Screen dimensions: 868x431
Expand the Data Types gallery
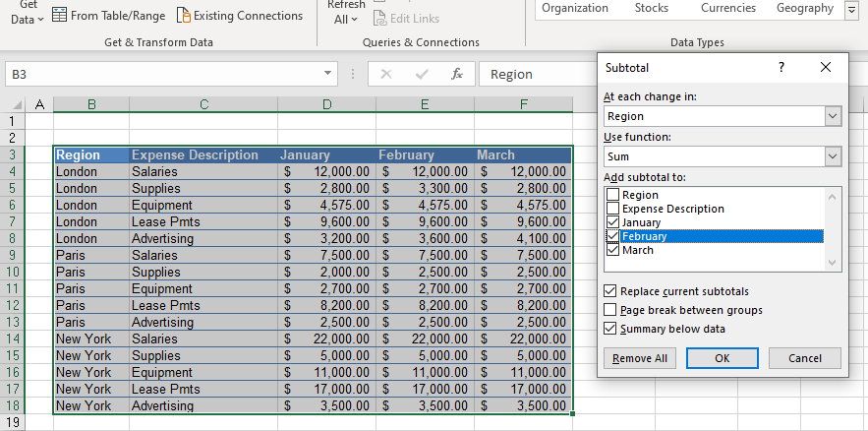[x=851, y=10]
